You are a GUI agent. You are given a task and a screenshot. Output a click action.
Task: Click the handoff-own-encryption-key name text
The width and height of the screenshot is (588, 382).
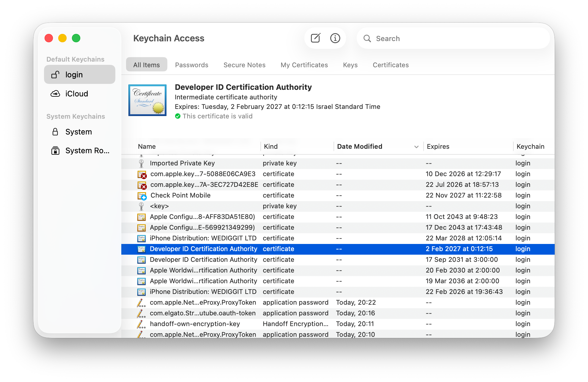tap(195, 324)
